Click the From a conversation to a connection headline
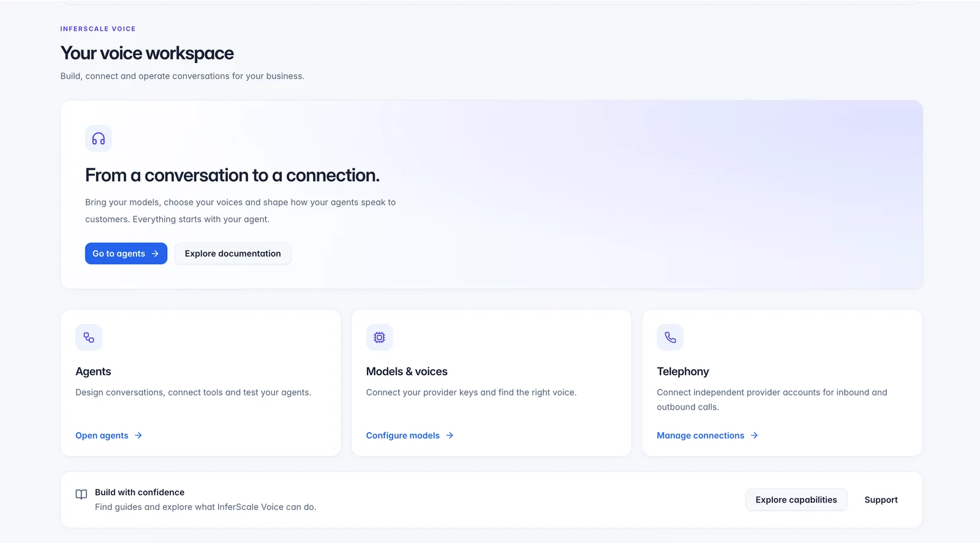Screen dimensions: 980x543 click(232, 175)
